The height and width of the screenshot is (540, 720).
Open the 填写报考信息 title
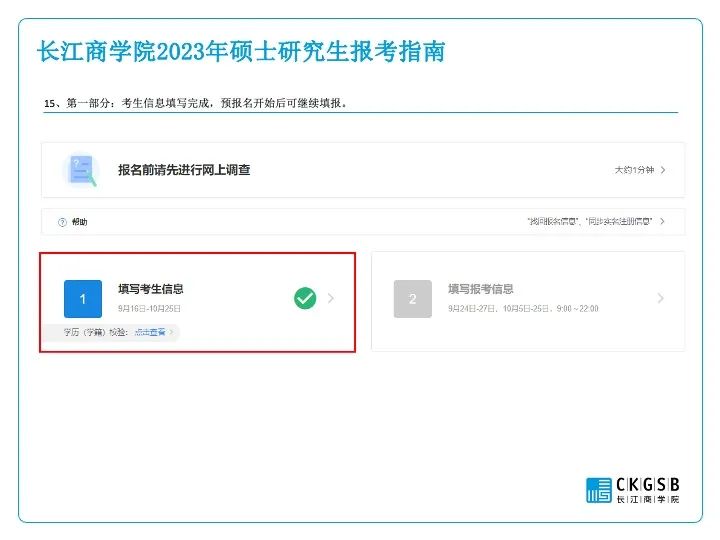[481, 289]
